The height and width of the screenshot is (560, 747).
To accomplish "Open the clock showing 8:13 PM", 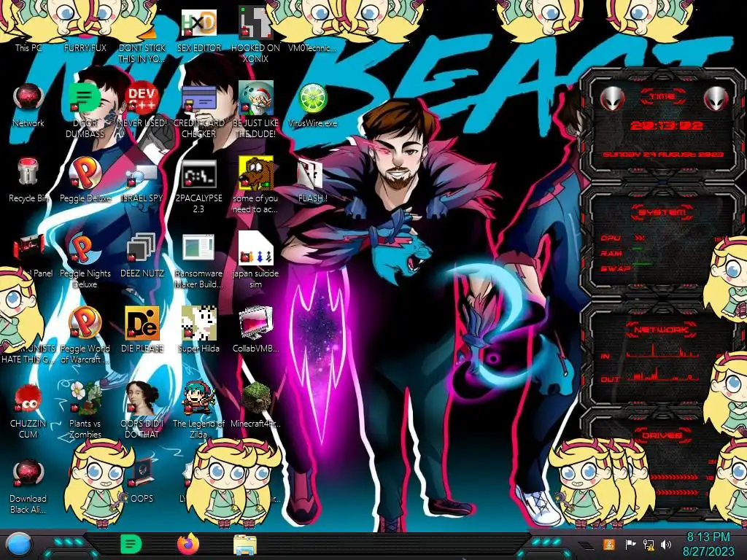I will click(708, 544).
